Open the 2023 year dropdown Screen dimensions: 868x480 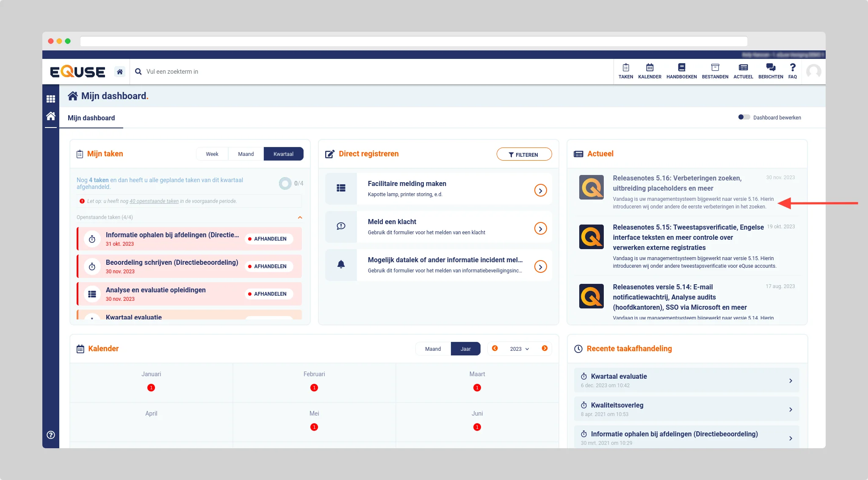point(519,349)
